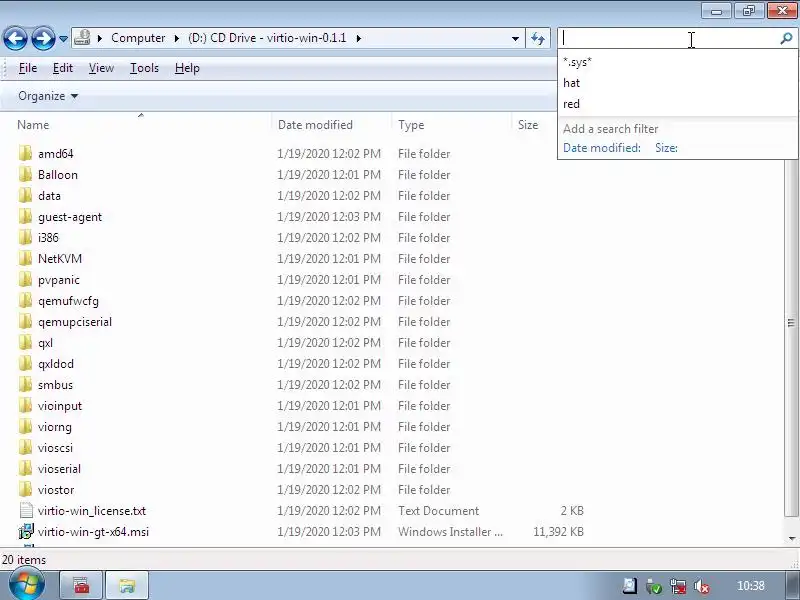Select the smbus folder icon
Viewport: 800px width, 600px height.
pos(25,384)
